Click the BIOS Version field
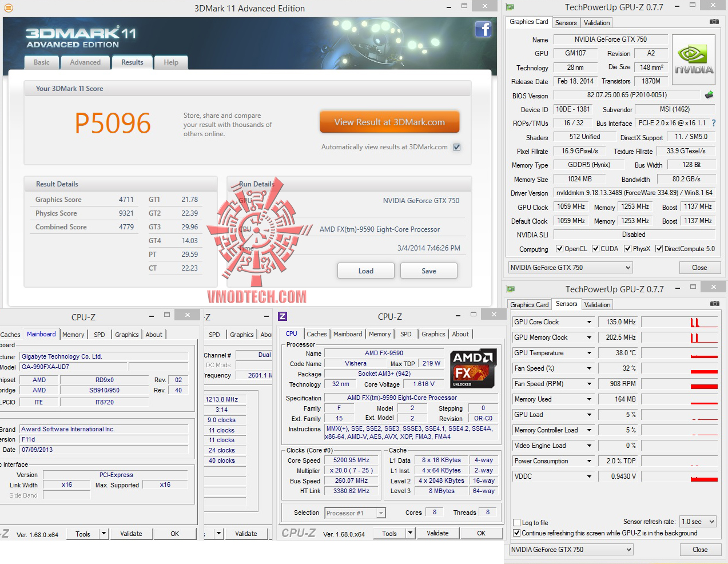The image size is (728, 564). [627, 95]
